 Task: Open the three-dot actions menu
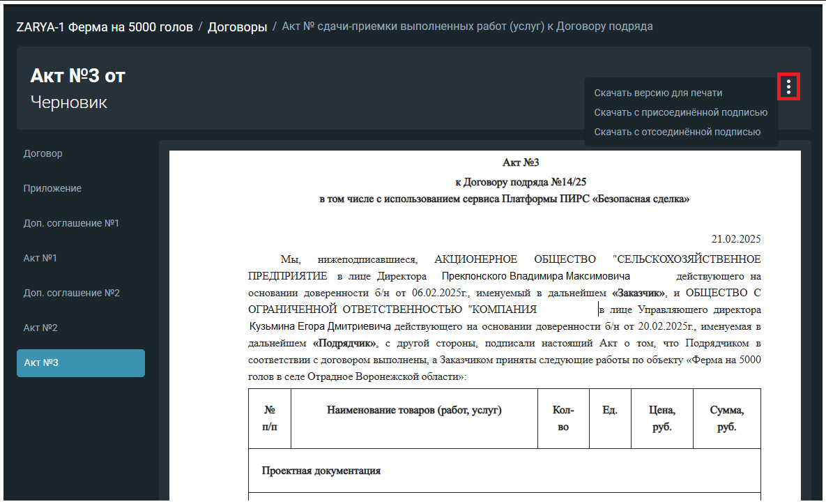click(x=788, y=86)
